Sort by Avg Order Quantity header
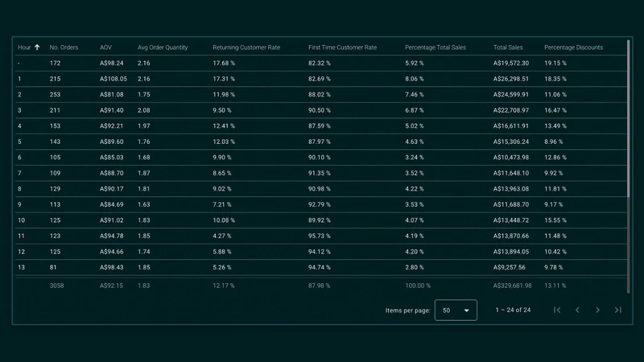Viewport: 644px width, 362px height. [x=163, y=47]
